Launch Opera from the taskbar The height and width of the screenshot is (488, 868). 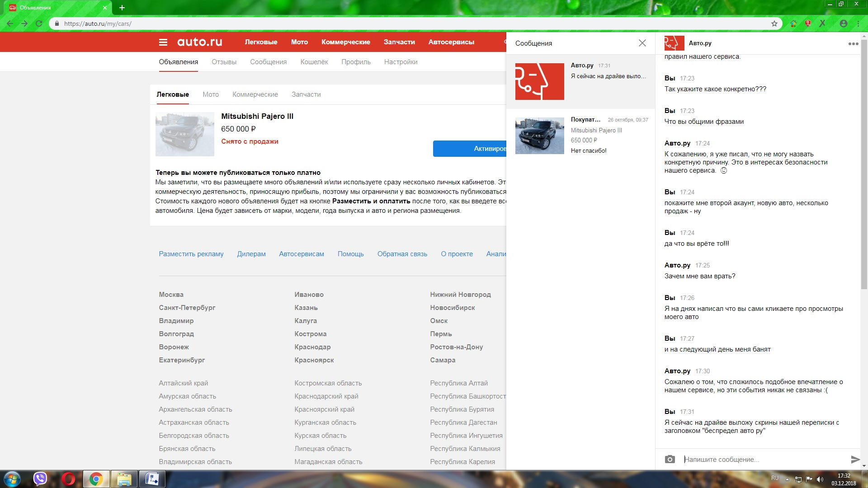coord(68,479)
